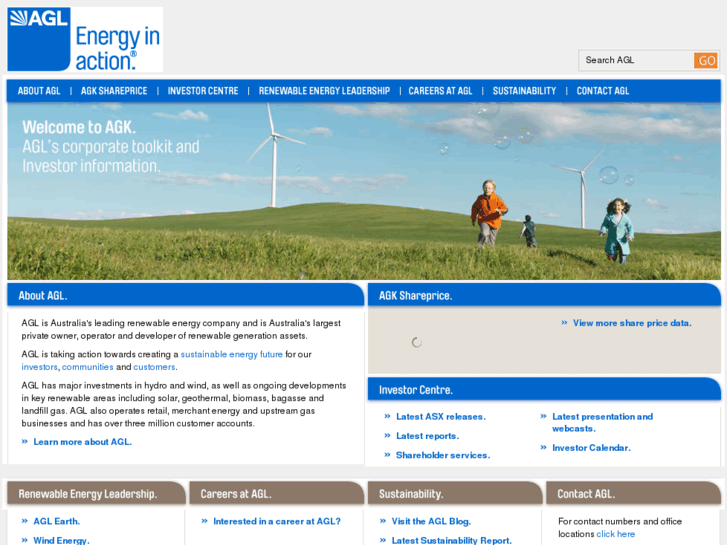Open the About AGL menu item
Viewport: 727px width, 545px height.
[39, 91]
